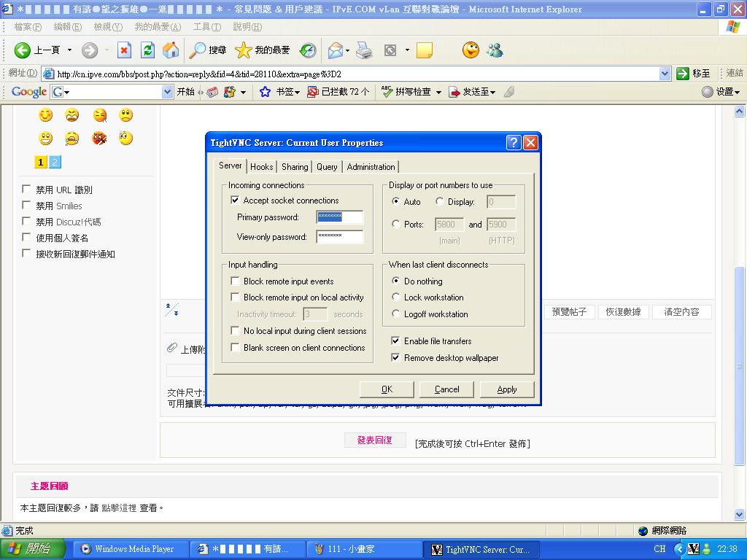The height and width of the screenshot is (560, 747).
Task: Click the IE Back arrow button
Action: pos(23,50)
